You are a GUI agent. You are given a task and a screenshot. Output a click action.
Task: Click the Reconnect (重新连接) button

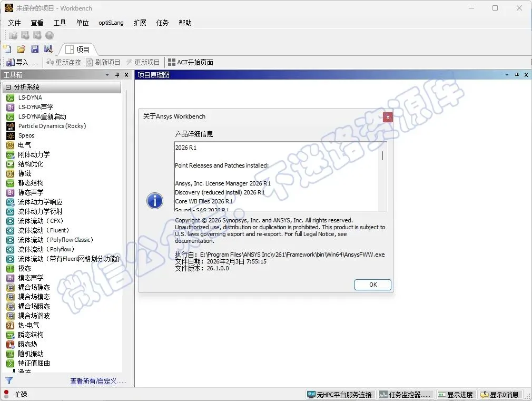64,62
